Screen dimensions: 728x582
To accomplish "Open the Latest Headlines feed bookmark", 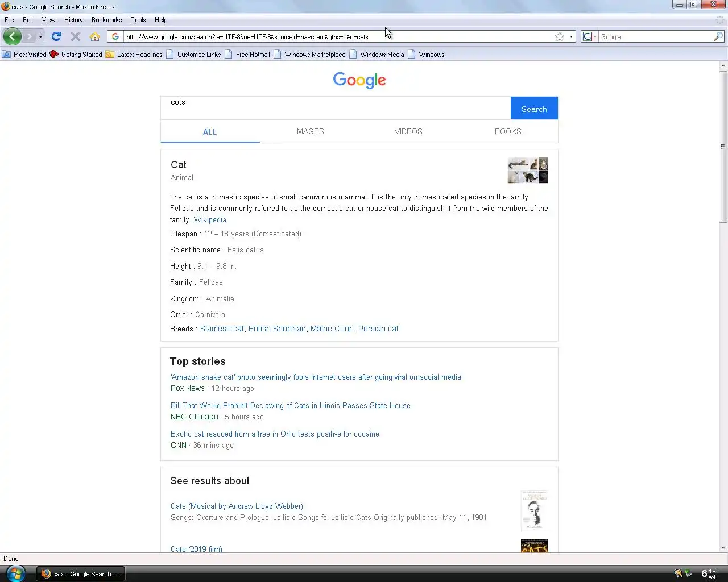I will (134, 55).
